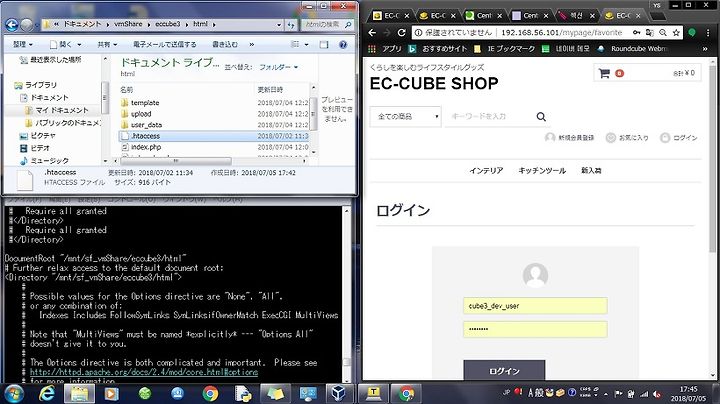Open httpd.apache.org docs link in terminal
This screenshot has height=404, width=720.
tap(144, 372)
